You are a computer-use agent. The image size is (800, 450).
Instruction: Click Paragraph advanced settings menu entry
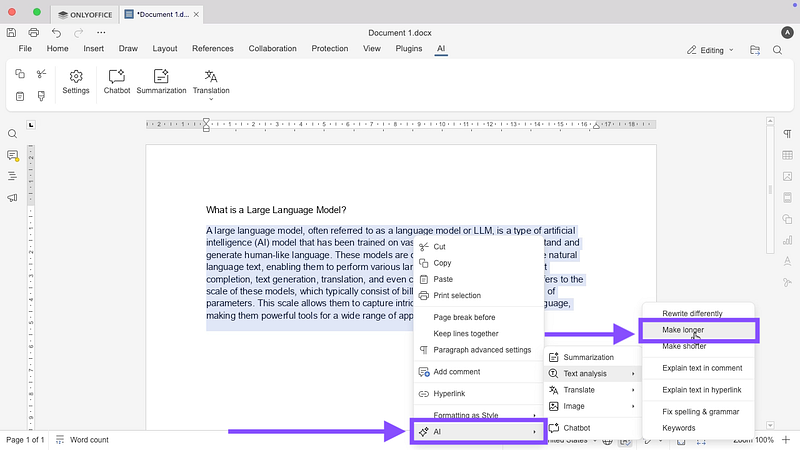click(481, 350)
